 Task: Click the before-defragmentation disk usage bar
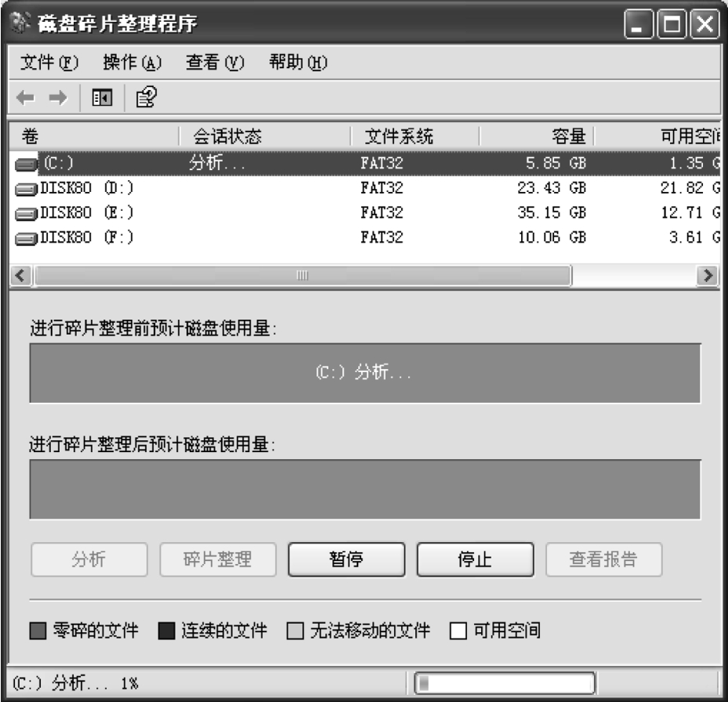point(365,373)
